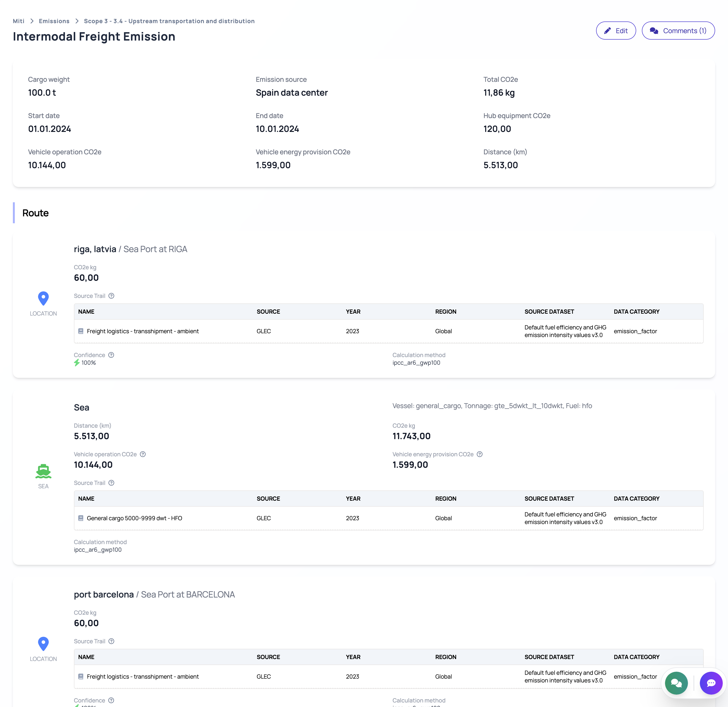Click book icon beside Barcelona transshipment row
Viewport: 728px width, 707px height.
pyautogui.click(x=81, y=676)
